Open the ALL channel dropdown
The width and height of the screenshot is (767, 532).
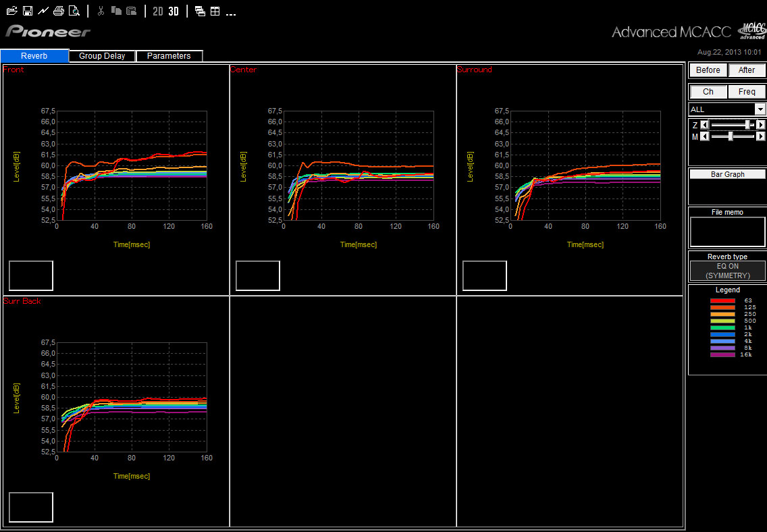click(760, 109)
